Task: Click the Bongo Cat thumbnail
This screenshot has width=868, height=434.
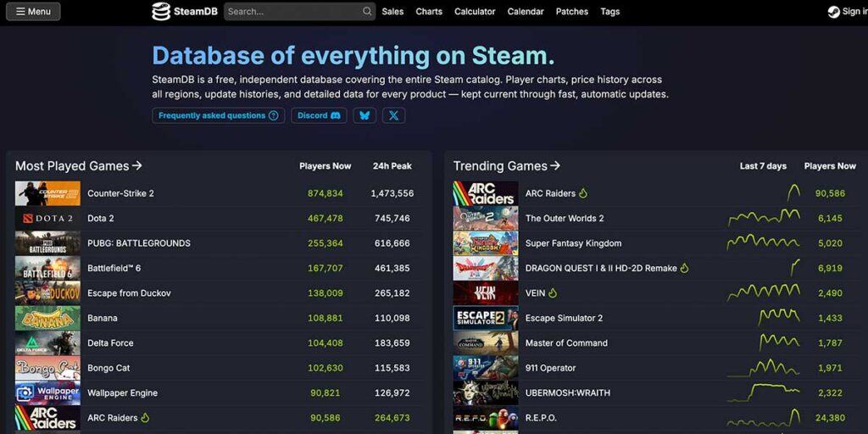Action: [x=47, y=368]
